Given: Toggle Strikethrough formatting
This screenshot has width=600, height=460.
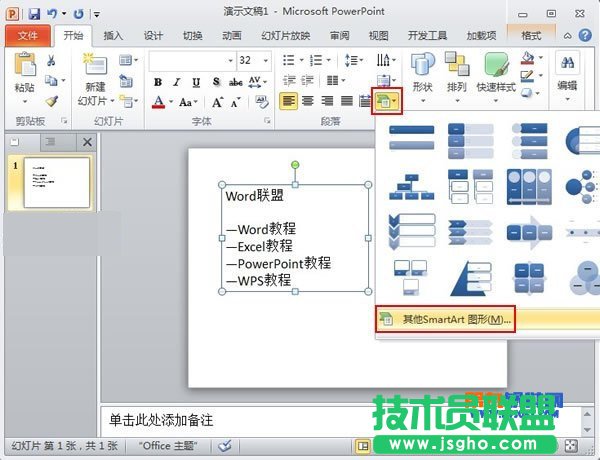Looking at the screenshot, I should 236,82.
